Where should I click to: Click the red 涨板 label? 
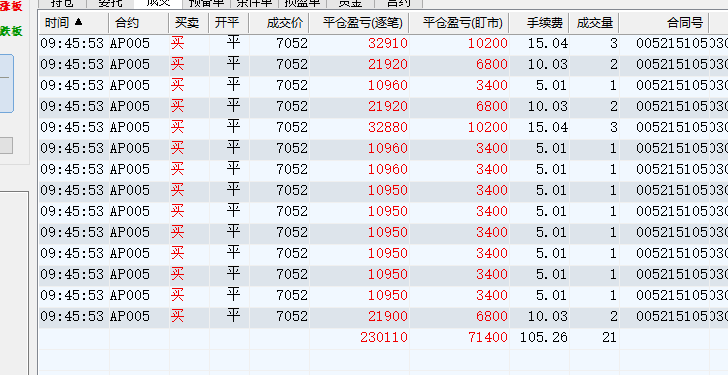[11, 6]
